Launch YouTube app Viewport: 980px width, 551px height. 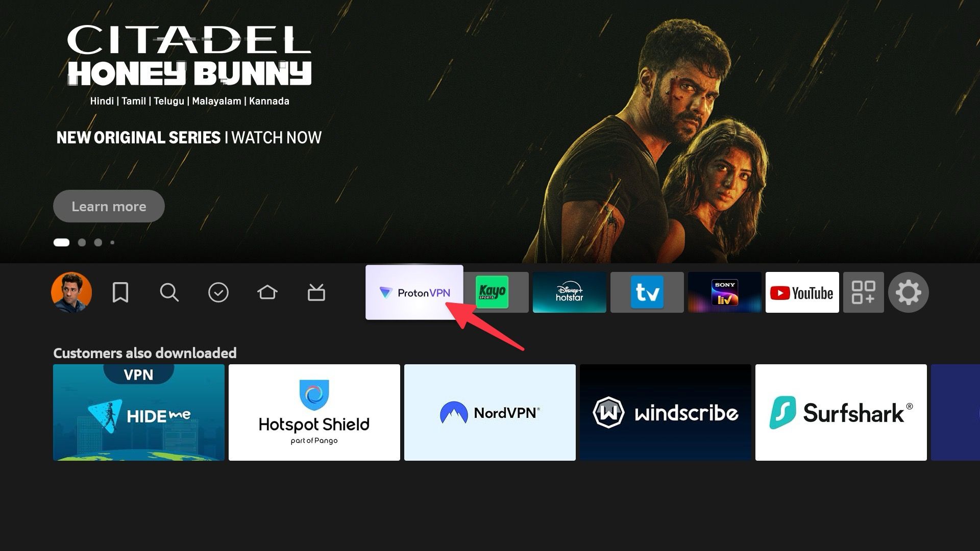click(802, 292)
